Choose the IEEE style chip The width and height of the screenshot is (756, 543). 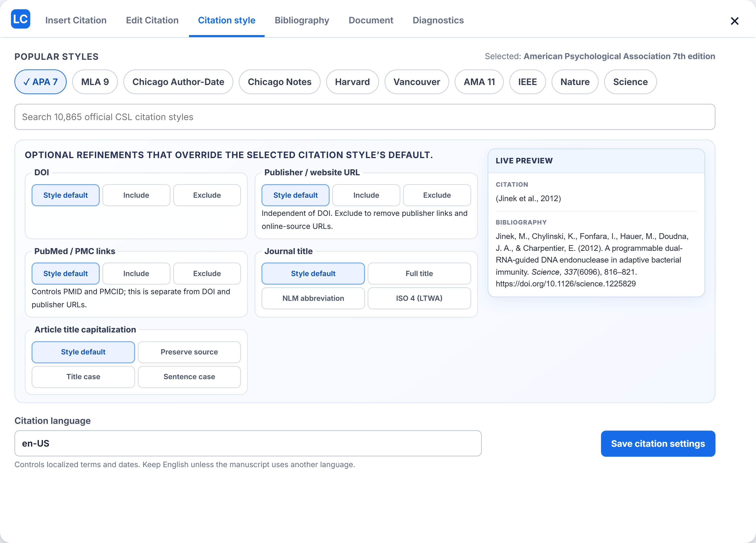pos(527,82)
